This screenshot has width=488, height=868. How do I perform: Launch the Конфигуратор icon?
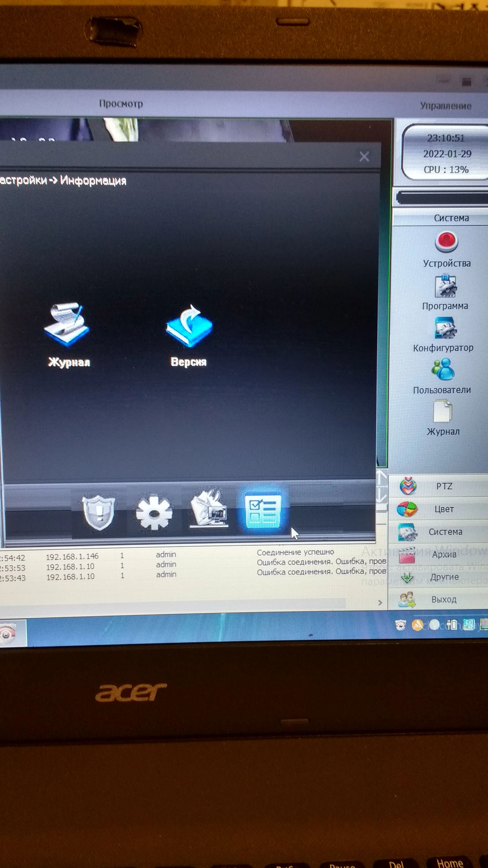pos(445,328)
